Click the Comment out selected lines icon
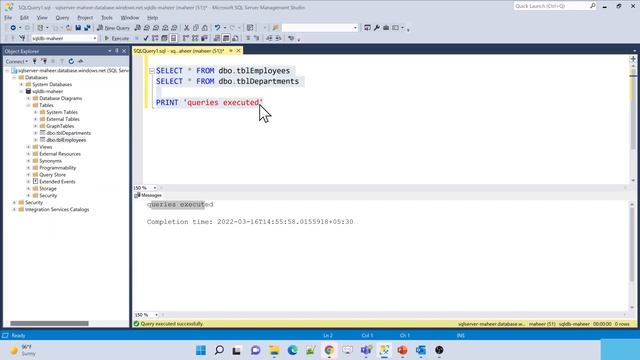The image size is (640, 360). (x=247, y=38)
